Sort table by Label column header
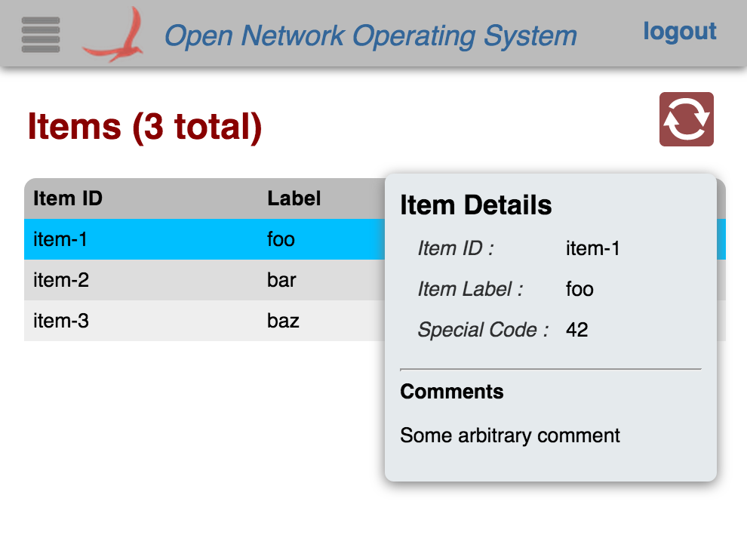Screen dimensions: 747x560 pyautogui.click(x=294, y=198)
